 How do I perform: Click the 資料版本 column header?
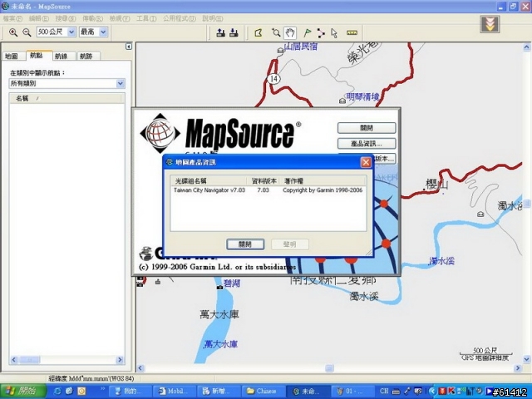click(264, 181)
